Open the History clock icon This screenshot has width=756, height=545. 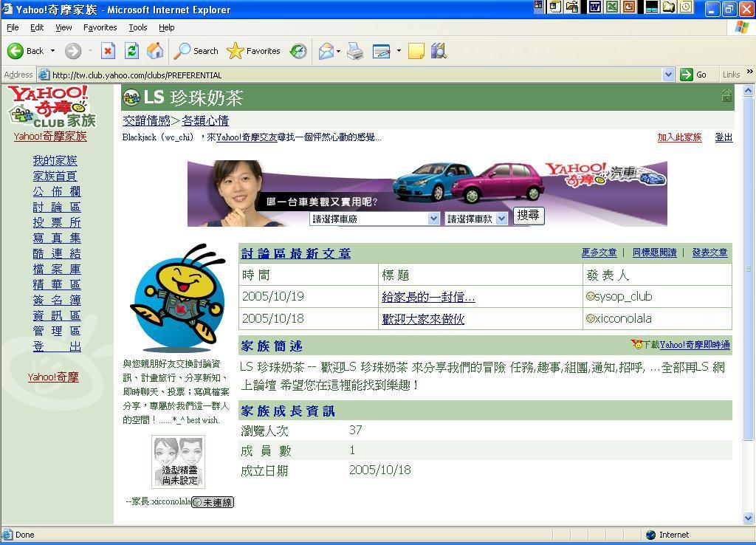(298, 51)
